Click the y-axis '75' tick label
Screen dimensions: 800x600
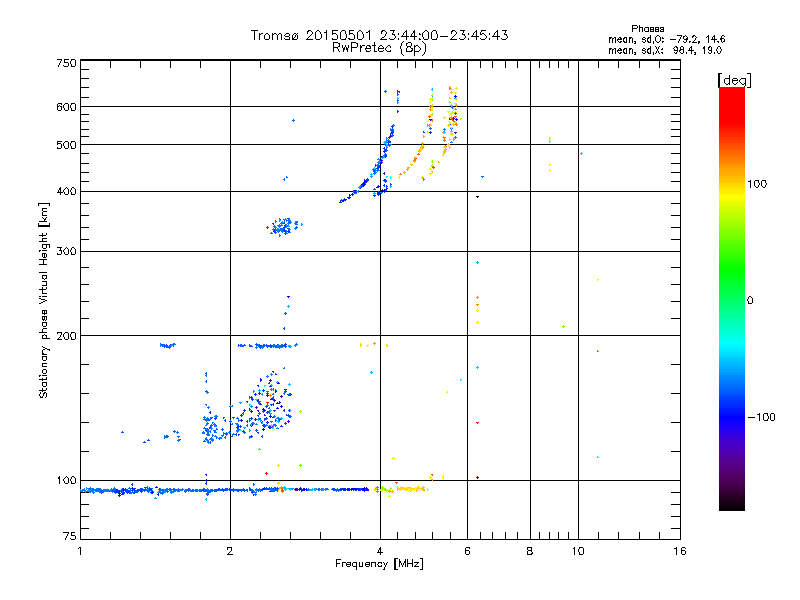[x=70, y=536]
